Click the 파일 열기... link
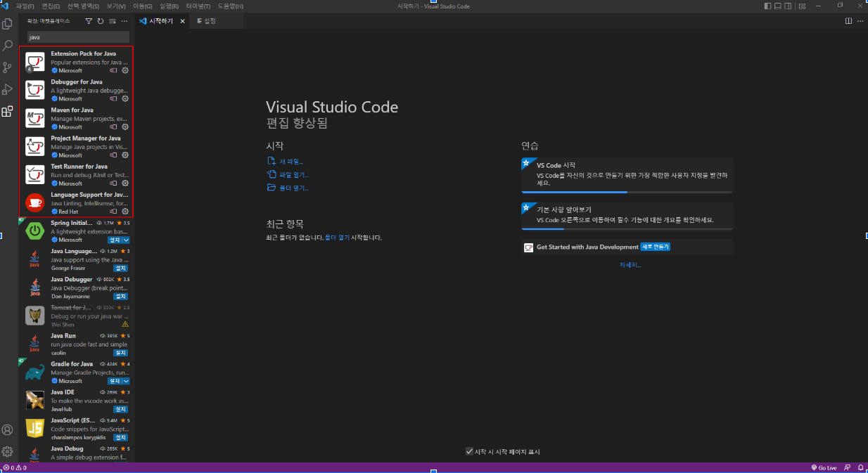 click(x=294, y=175)
